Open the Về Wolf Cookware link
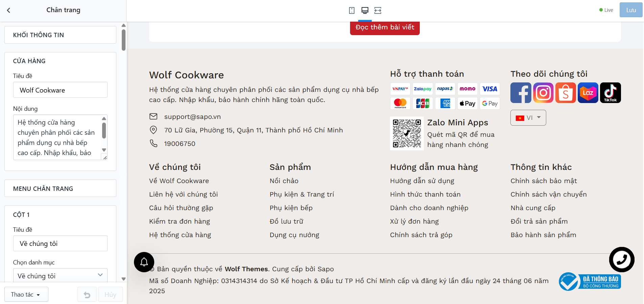The image size is (644, 304). coord(179,181)
